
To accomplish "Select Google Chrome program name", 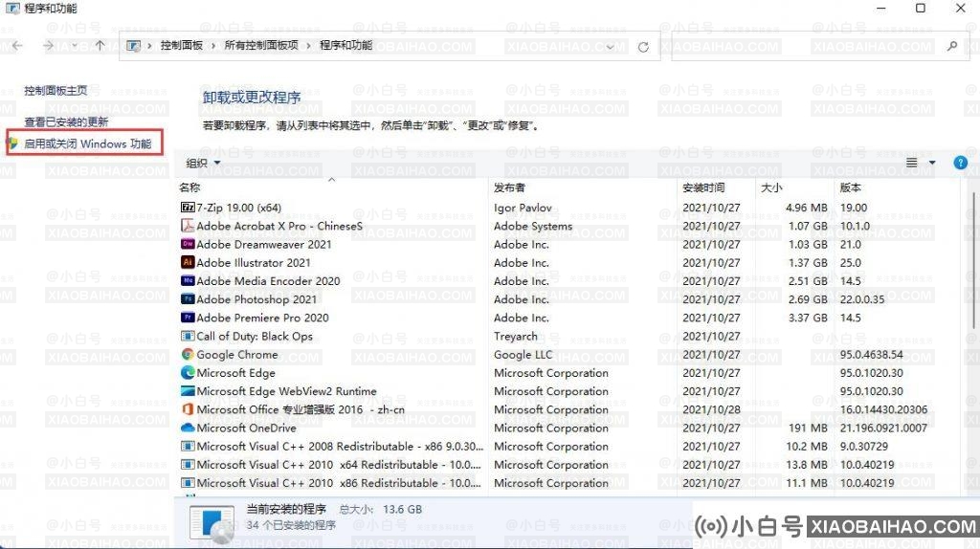I will [237, 354].
